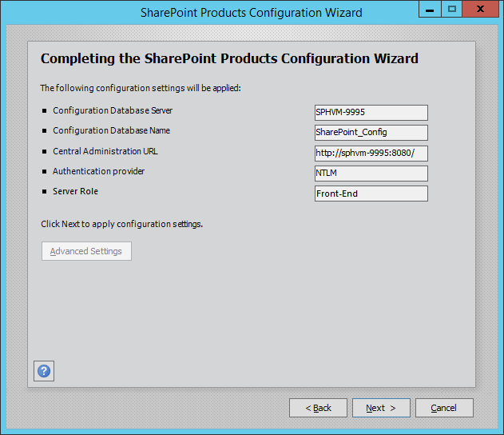
Task: Click the 'Click Next to apply' instruction text
Action: click(x=122, y=224)
